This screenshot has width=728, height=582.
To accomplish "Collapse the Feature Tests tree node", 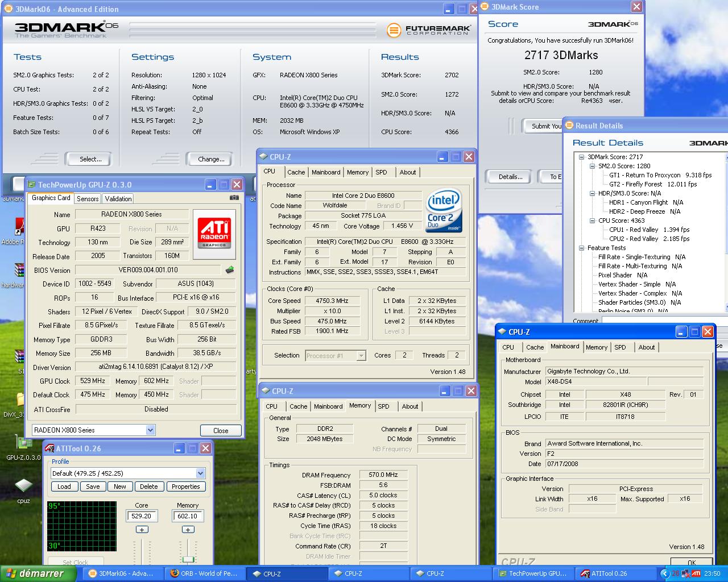I will click(582, 248).
